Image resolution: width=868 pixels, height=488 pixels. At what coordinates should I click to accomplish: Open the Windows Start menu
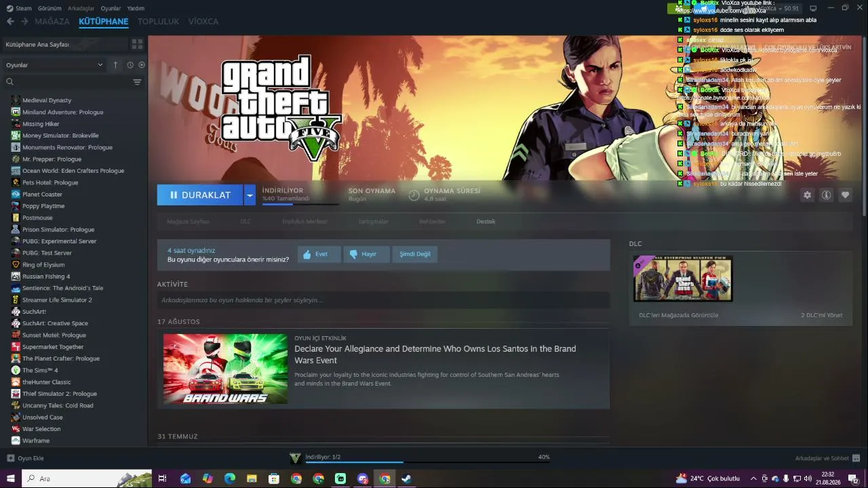11,479
